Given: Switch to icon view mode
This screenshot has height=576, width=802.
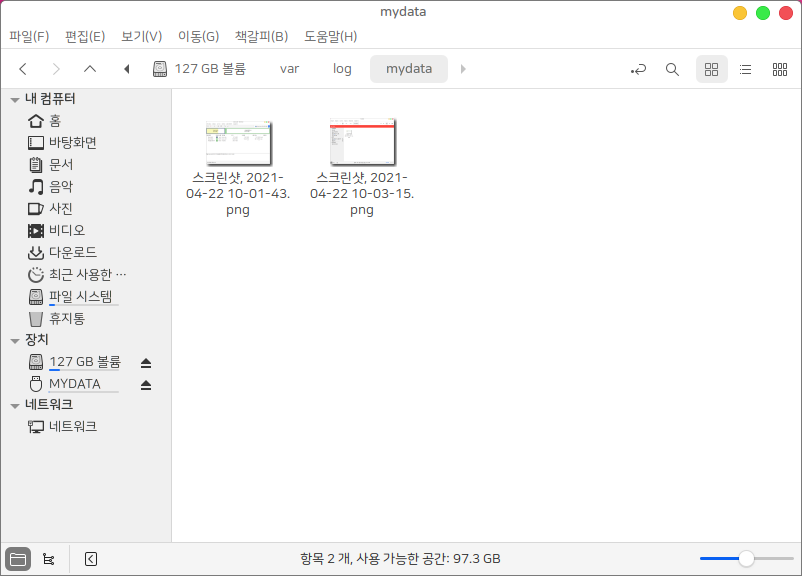Looking at the screenshot, I should [711, 69].
